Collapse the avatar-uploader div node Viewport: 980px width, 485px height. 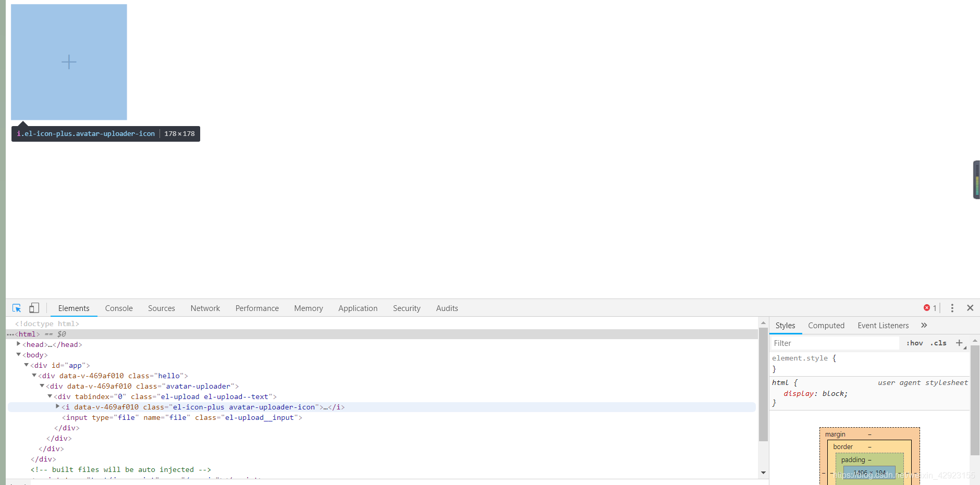(42, 385)
